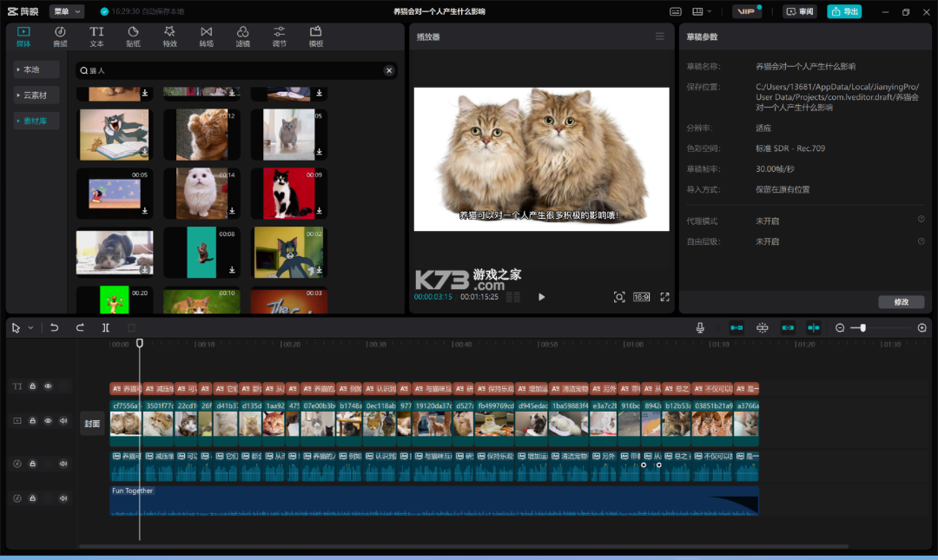Open the 滤镜 filters tab
This screenshot has height=560, width=938.
[x=243, y=36]
